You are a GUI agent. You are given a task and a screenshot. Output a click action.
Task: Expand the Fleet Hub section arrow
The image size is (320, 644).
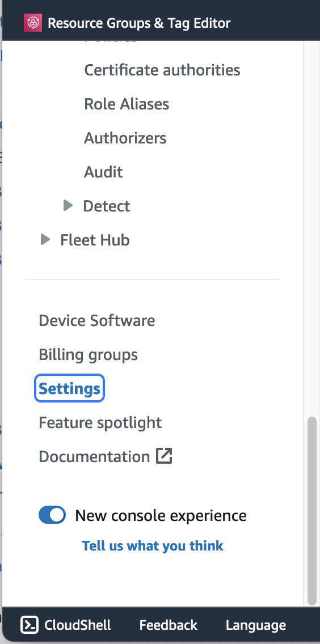pyautogui.click(x=45, y=239)
